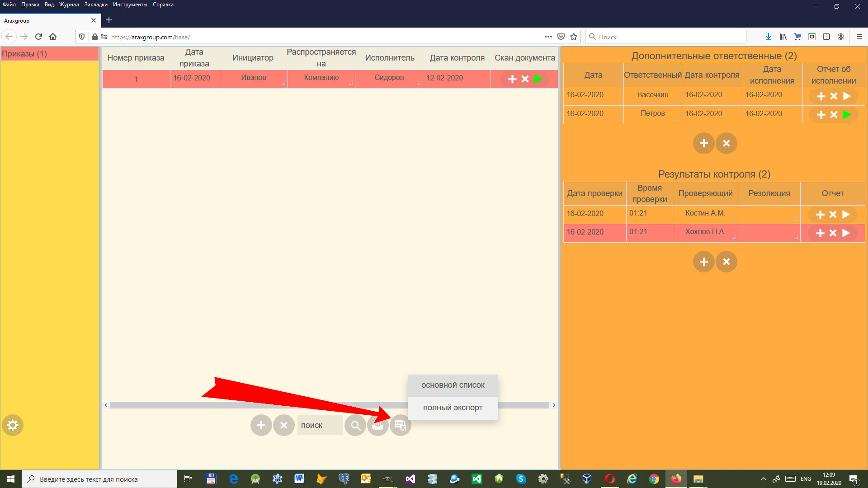Click the add (+) button in bottom toolbar
The width and height of the screenshot is (868, 488).
(x=261, y=425)
